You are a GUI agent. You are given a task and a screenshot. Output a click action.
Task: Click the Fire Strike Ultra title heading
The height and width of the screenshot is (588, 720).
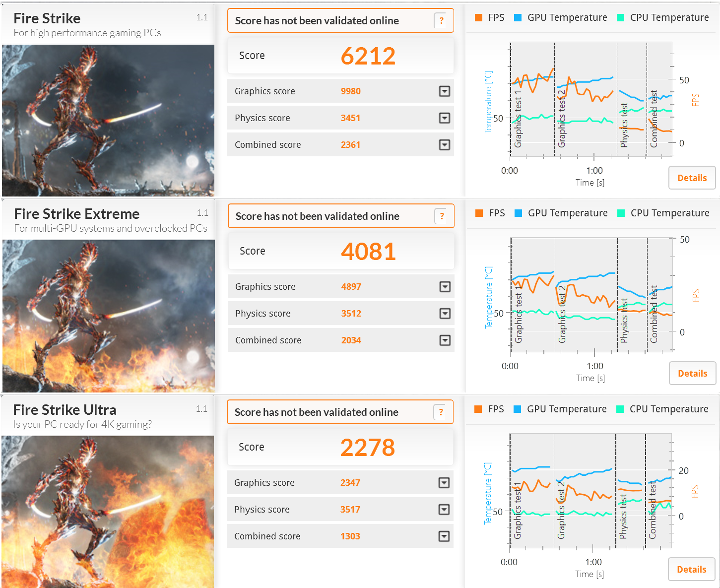click(65, 410)
